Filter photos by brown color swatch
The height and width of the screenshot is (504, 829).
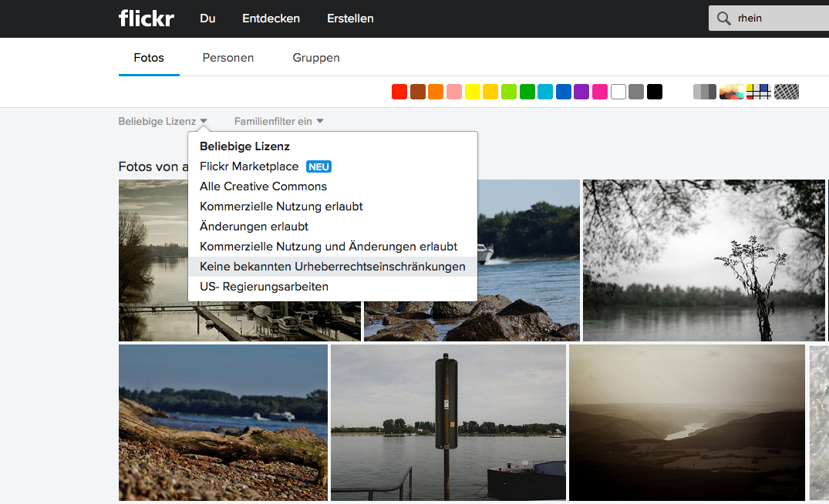[418, 92]
